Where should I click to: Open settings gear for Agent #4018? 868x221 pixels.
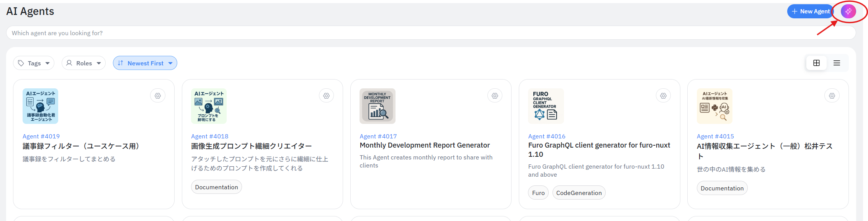point(326,96)
